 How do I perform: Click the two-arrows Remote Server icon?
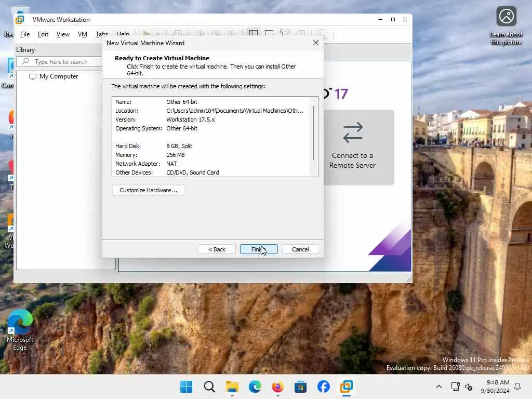click(353, 132)
